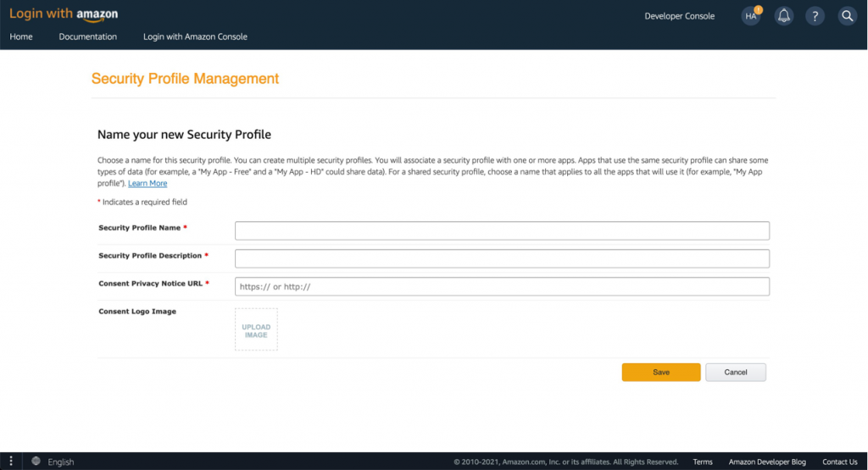Focus the Security Profile Description field
Viewport: 868px width, 470px height.
[502, 258]
